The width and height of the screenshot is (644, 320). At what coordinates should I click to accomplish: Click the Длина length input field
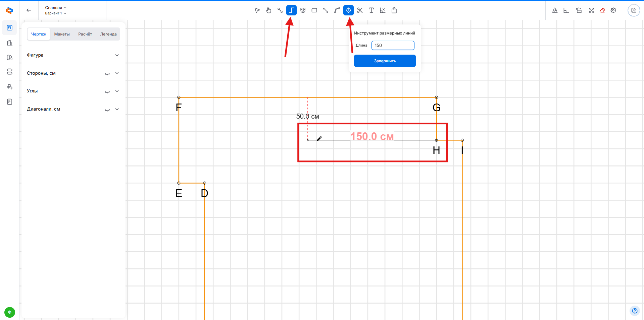click(393, 46)
